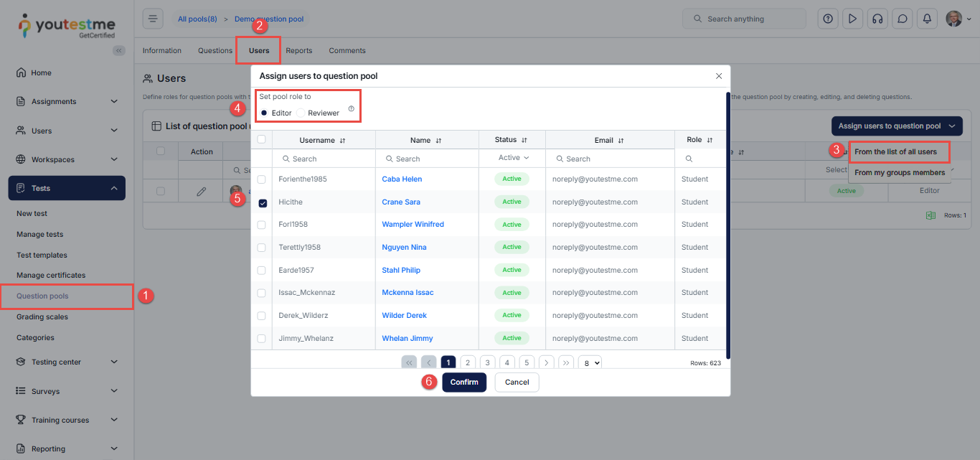
Task: Go to page 3 in pagination
Action: pos(487,363)
